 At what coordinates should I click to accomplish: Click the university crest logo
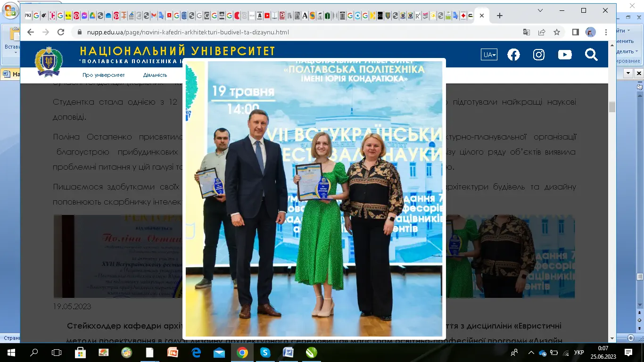click(49, 61)
